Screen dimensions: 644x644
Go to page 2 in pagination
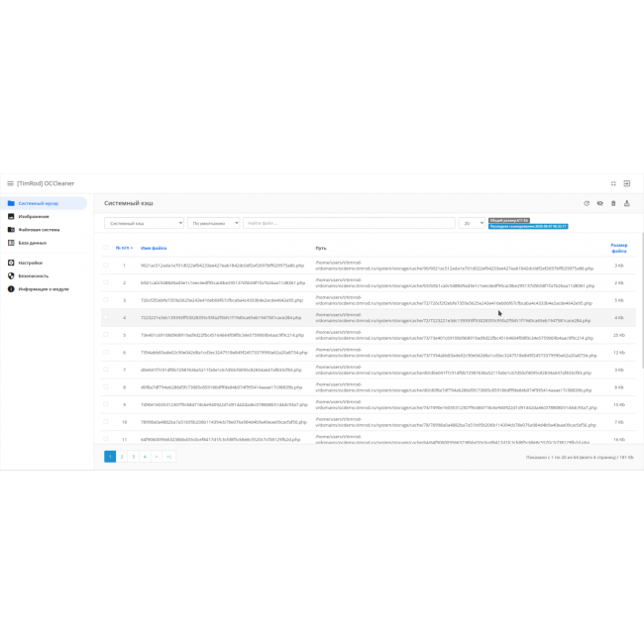point(122,457)
